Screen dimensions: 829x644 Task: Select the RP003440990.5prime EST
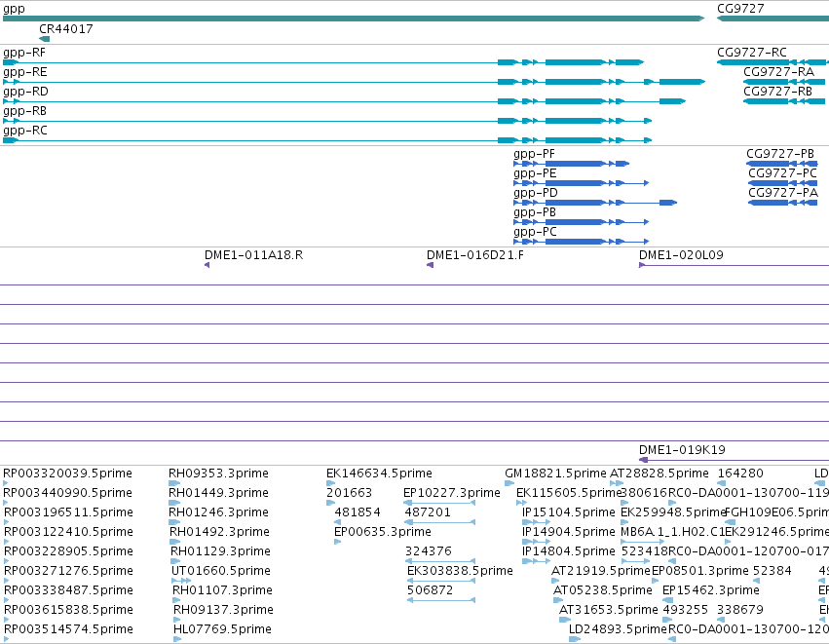pyautogui.click(x=6, y=503)
